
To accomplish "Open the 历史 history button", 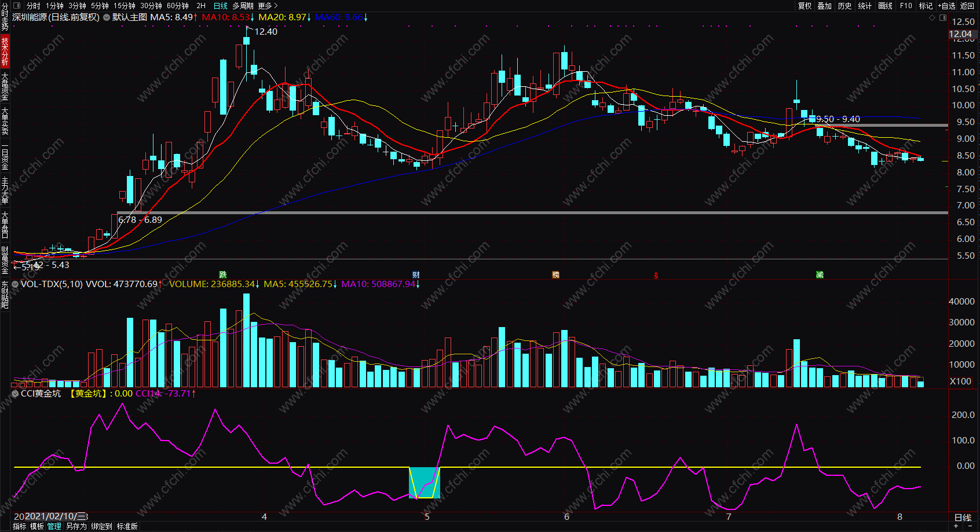I will (x=845, y=6).
